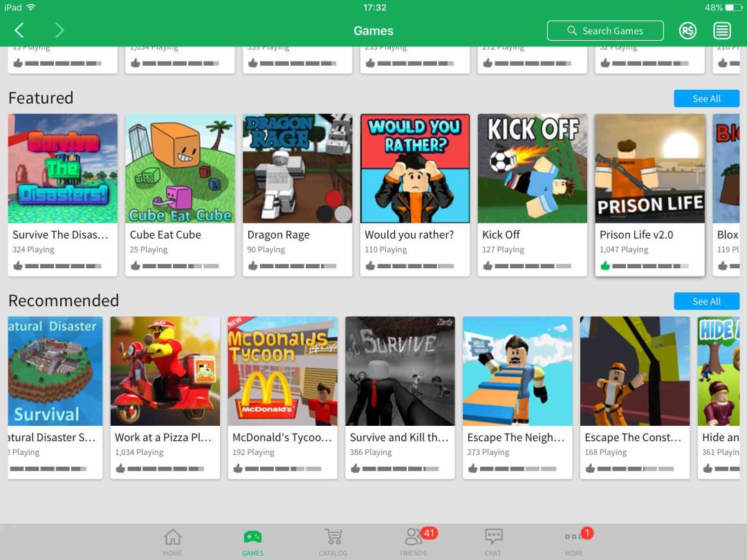This screenshot has height=560, width=747.
Task: Click the Kick Off title text
Action: point(501,235)
